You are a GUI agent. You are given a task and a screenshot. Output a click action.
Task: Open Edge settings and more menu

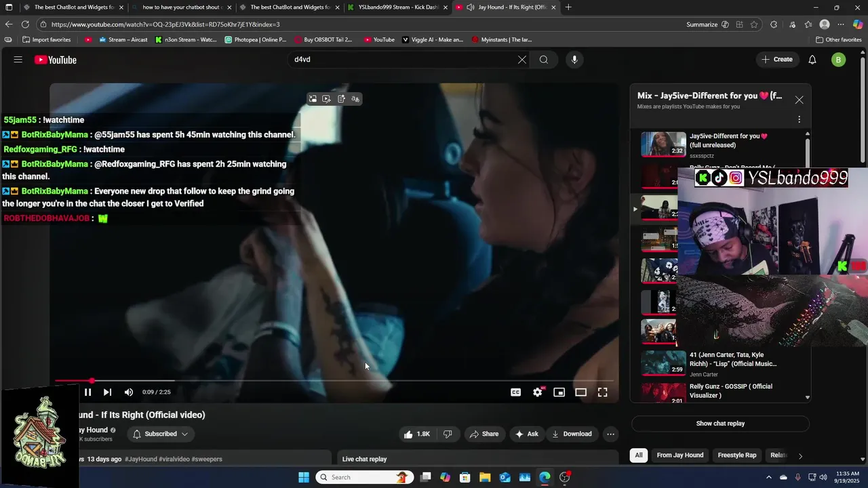point(841,24)
